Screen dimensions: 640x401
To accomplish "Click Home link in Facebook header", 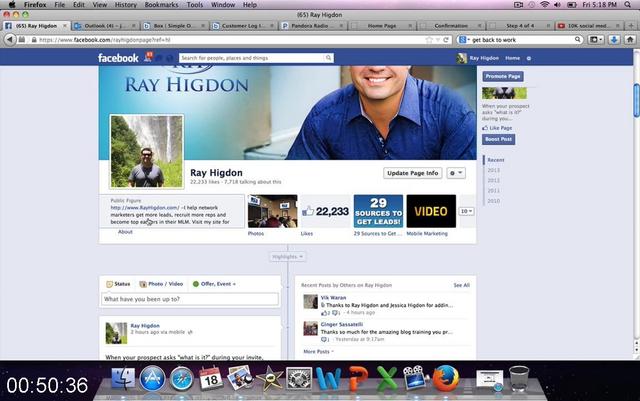I will click(512, 58).
